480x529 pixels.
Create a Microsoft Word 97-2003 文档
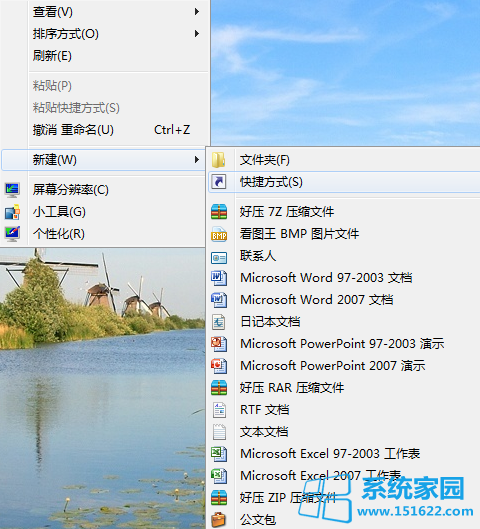pyautogui.click(x=344, y=278)
